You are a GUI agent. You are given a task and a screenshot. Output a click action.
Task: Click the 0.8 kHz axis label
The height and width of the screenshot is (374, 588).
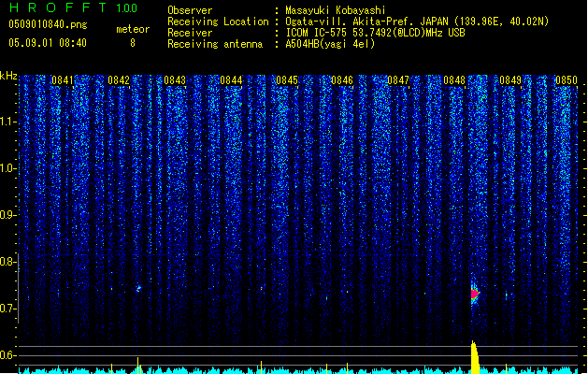pyautogui.click(x=7, y=262)
